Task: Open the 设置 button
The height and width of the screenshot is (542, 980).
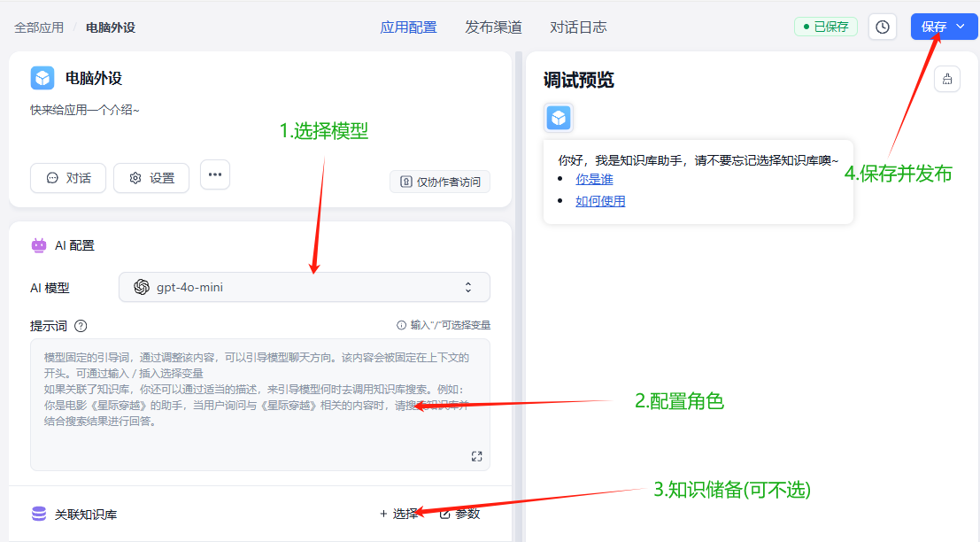Action: coord(151,178)
